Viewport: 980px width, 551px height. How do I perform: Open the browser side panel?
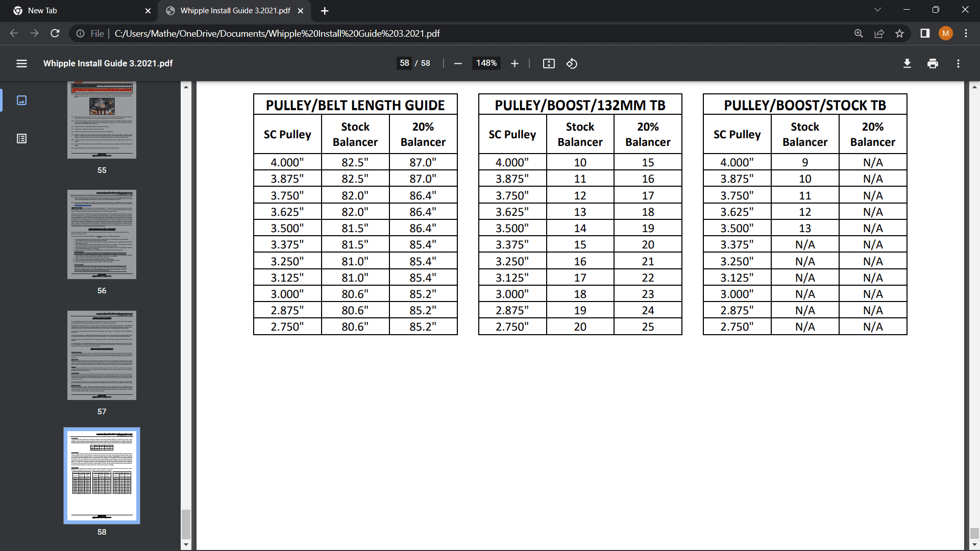(924, 33)
